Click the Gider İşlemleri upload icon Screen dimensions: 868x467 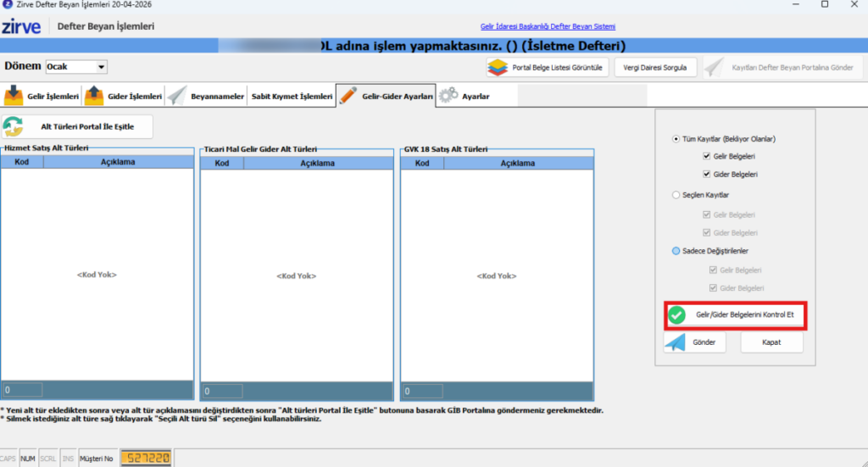(93, 96)
